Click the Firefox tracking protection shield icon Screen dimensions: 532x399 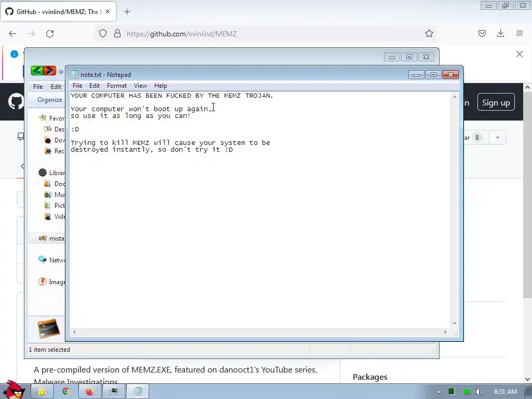click(x=103, y=34)
